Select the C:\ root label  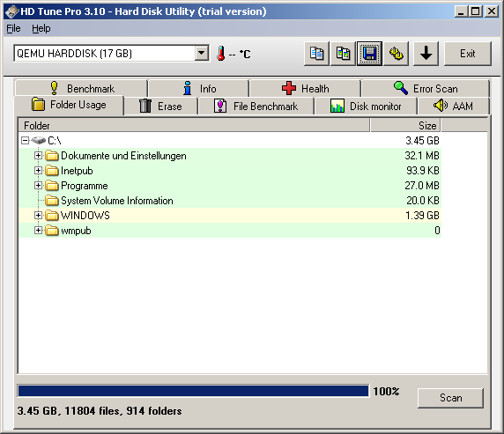point(55,141)
